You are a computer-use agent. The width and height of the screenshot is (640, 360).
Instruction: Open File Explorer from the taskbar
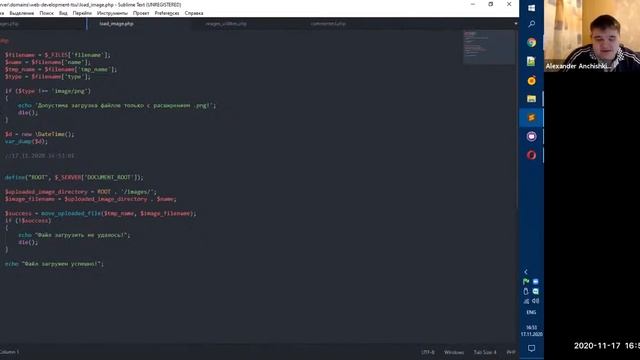point(531,99)
